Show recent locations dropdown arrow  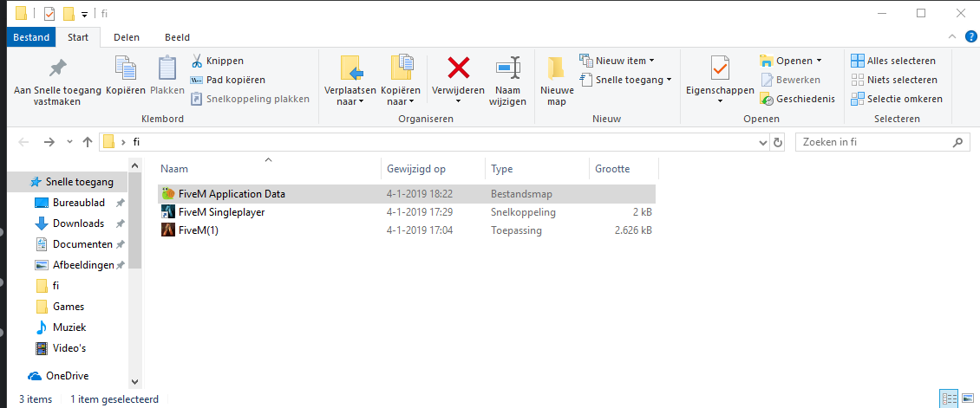tap(69, 141)
